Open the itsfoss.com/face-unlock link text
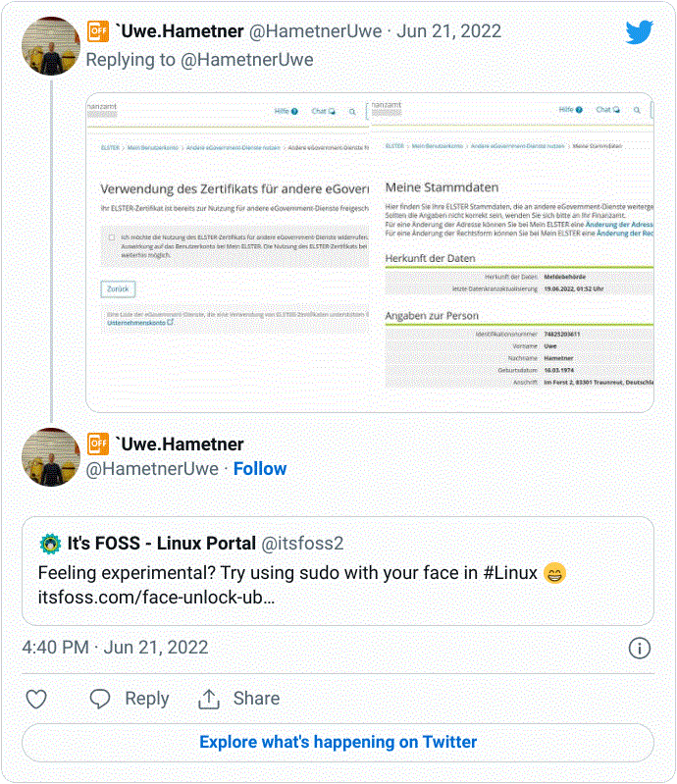 pyautogui.click(x=157, y=598)
